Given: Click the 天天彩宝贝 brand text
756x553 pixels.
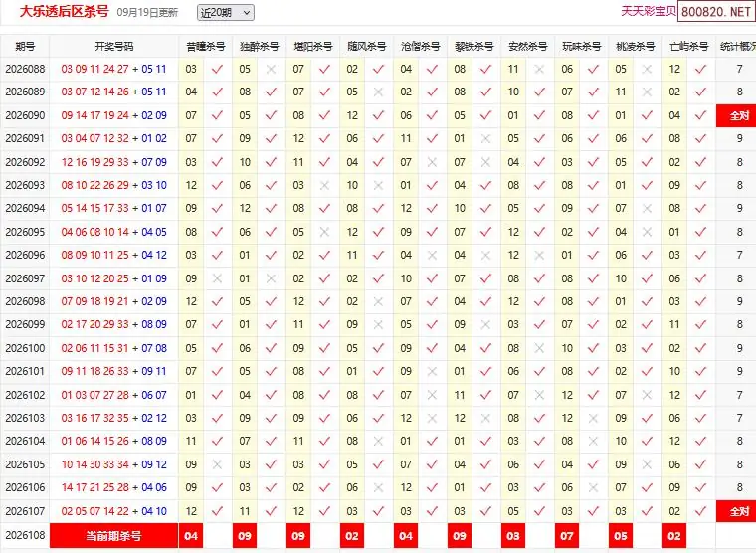Looking at the screenshot, I should tap(649, 11).
